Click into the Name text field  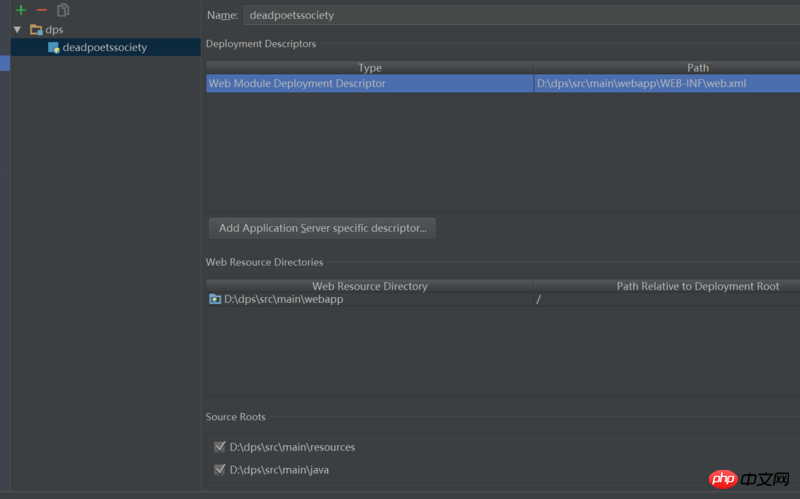tap(520, 15)
